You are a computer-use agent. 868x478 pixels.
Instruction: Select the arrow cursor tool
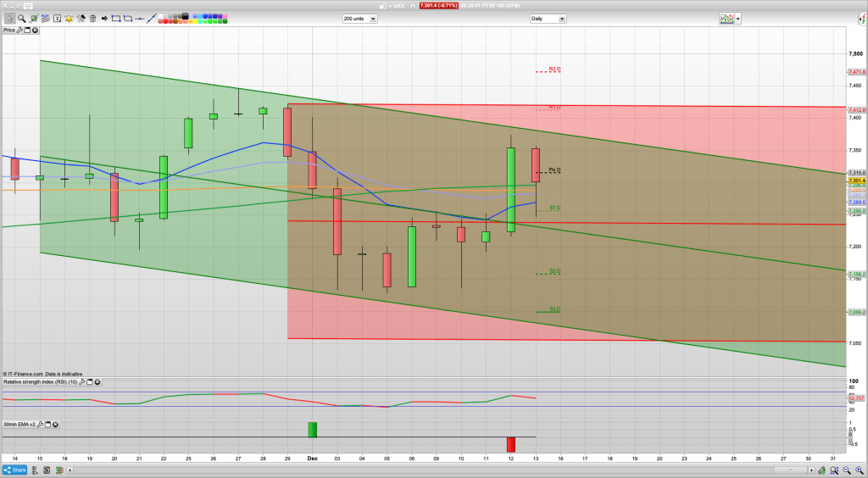click(x=10, y=19)
